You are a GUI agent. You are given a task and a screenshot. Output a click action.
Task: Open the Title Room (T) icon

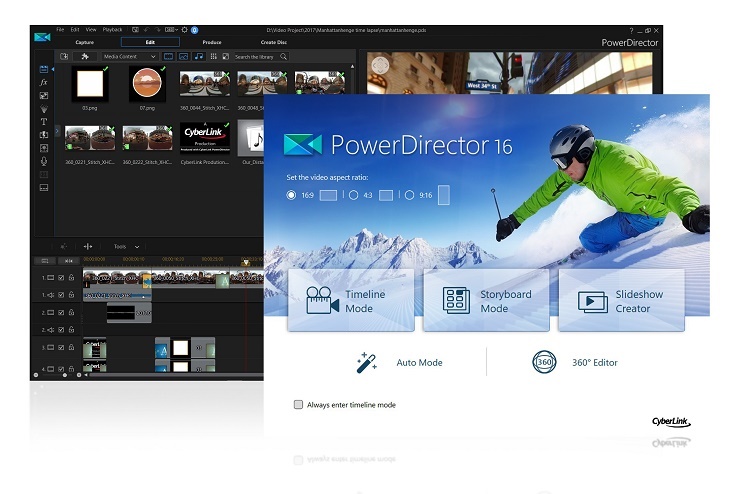(x=43, y=122)
